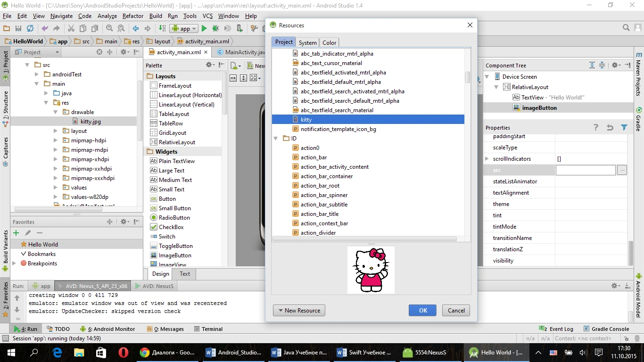Image resolution: width=644 pixels, height=362 pixels.
Task: Toggle the Gradle side panel
Action: coord(638,119)
